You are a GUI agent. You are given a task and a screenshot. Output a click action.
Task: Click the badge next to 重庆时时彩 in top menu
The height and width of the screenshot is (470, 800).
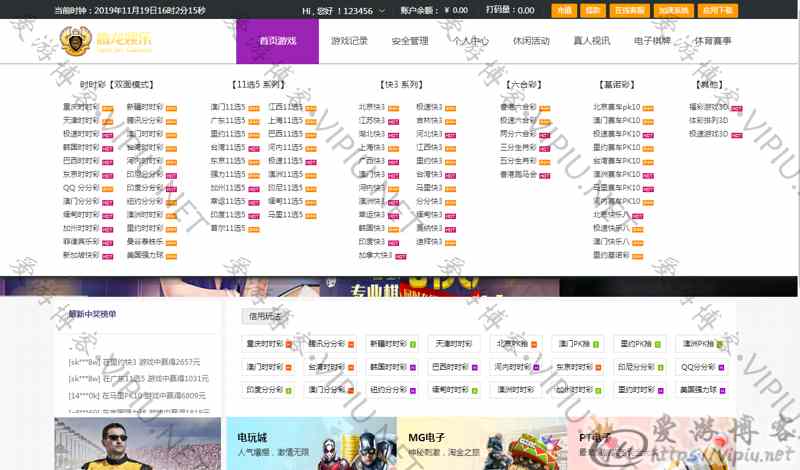(x=107, y=108)
